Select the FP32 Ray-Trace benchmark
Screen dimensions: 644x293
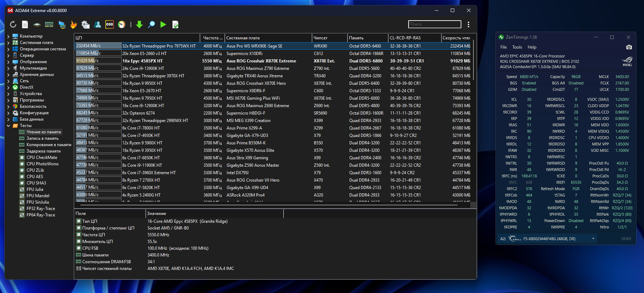tap(40, 209)
